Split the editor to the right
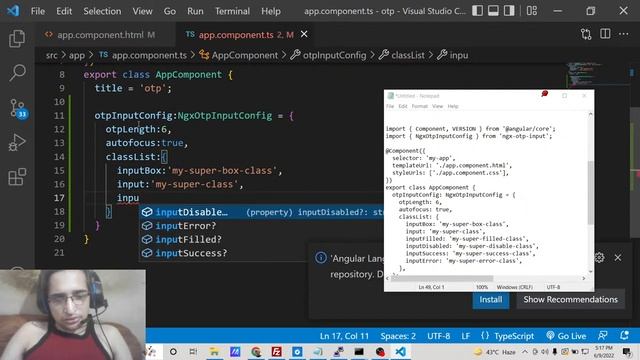The width and height of the screenshot is (640, 360). [605, 34]
